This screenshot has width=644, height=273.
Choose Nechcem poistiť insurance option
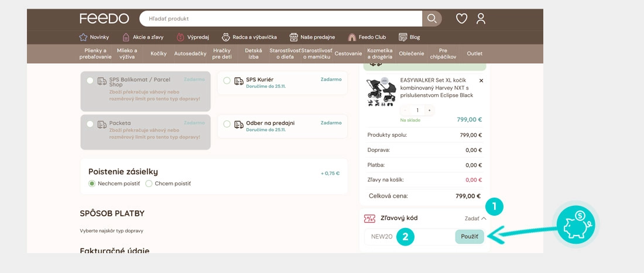click(x=92, y=184)
